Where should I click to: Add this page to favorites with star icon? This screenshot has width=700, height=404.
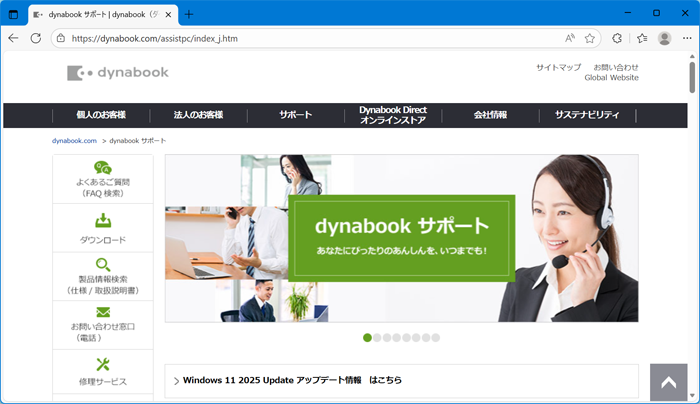click(x=590, y=38)
